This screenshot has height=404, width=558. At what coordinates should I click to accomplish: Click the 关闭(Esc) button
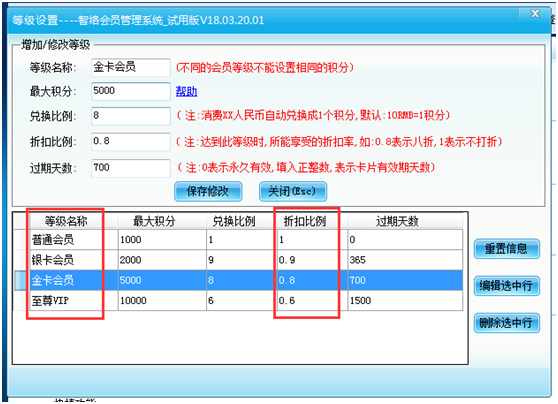pos(293,191)
